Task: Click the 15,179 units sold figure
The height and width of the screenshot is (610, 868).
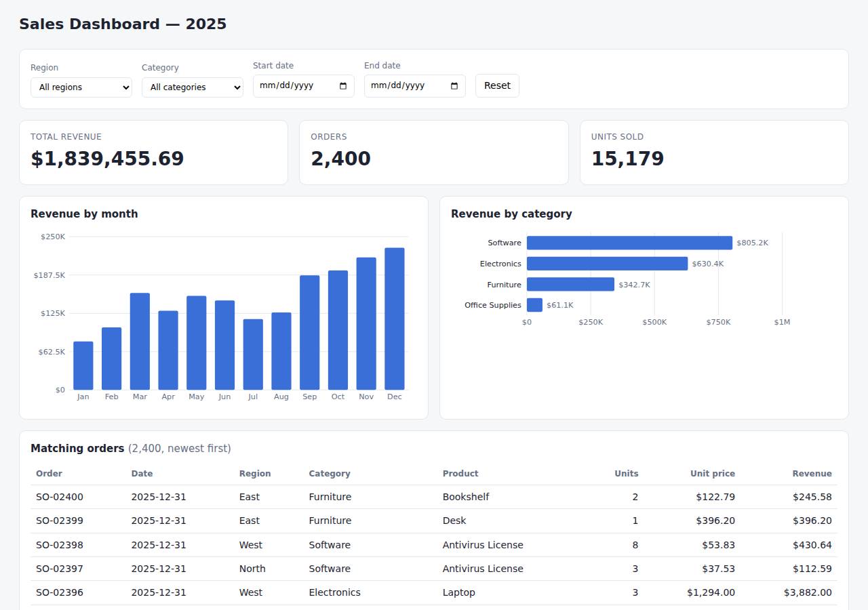Action: (x=627, y=159)
